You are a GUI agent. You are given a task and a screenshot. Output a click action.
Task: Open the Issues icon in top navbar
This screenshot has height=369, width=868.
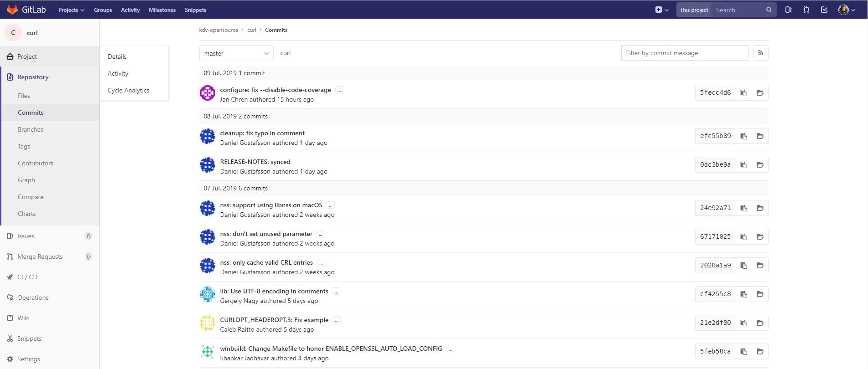(x=788, y=10)
